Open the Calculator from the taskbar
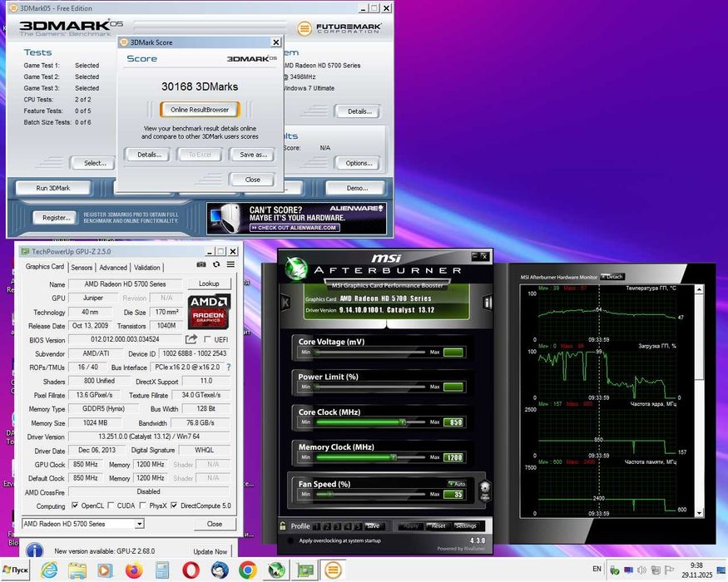Image resolution: width=728 pixels, height=582 pixels. [162, 570]
